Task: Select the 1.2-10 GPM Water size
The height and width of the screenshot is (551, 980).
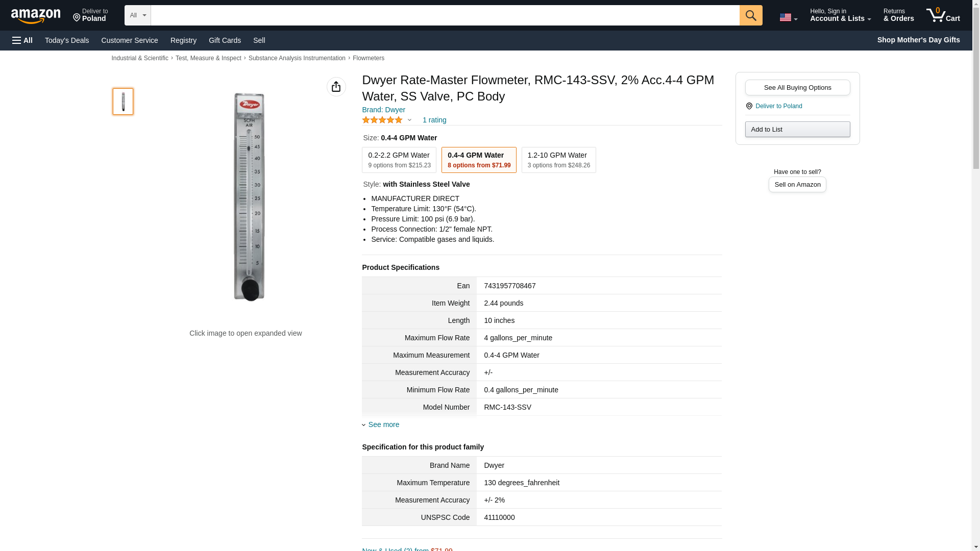Action: coord(558,160)
